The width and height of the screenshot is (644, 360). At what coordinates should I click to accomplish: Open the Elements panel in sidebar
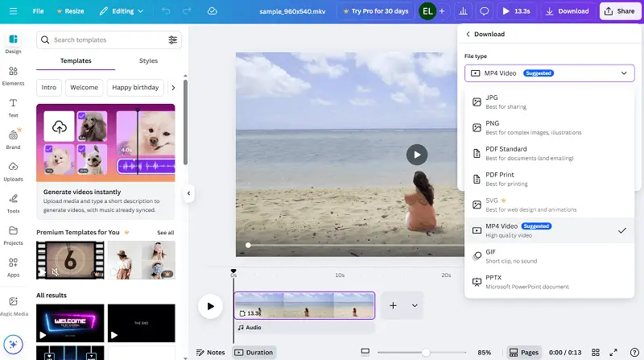pyautogui.click(x=13, y=76)
